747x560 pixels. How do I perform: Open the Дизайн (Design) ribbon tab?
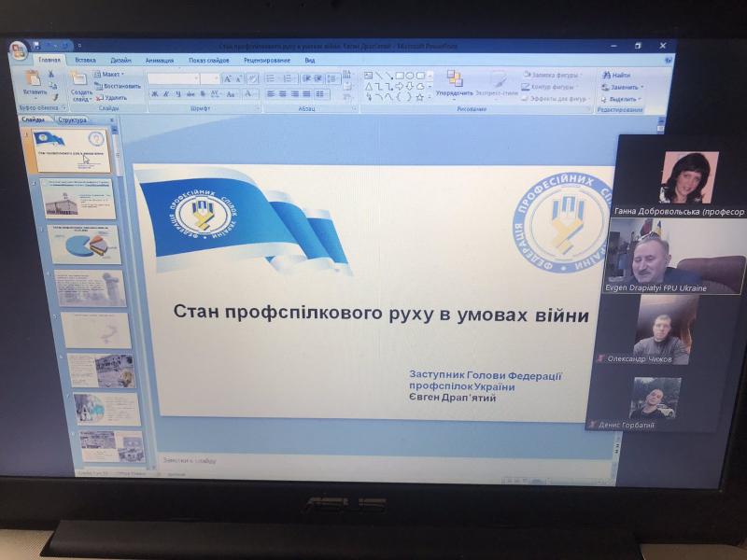(121, 61)
